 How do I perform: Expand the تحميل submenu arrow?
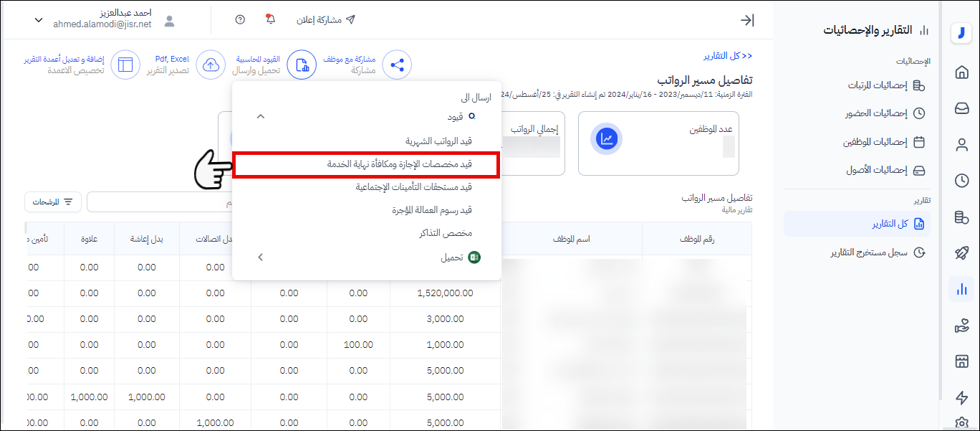(260, 257)
